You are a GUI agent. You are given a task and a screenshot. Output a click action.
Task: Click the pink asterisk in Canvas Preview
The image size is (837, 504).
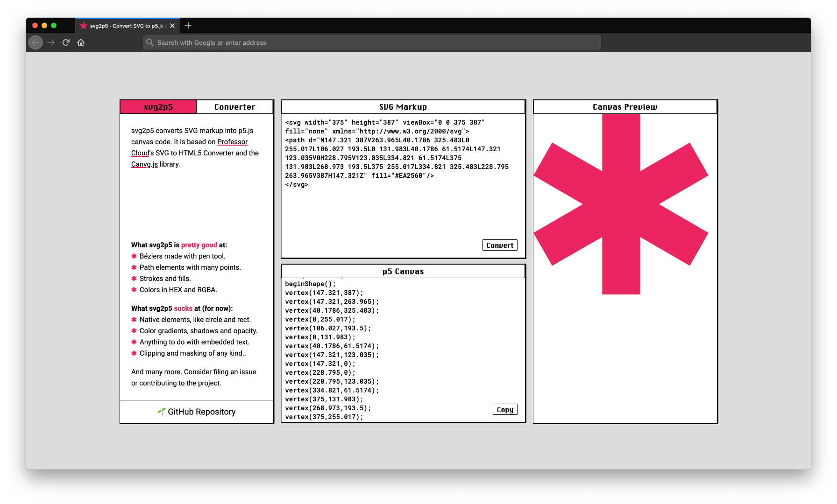(621, 204)
